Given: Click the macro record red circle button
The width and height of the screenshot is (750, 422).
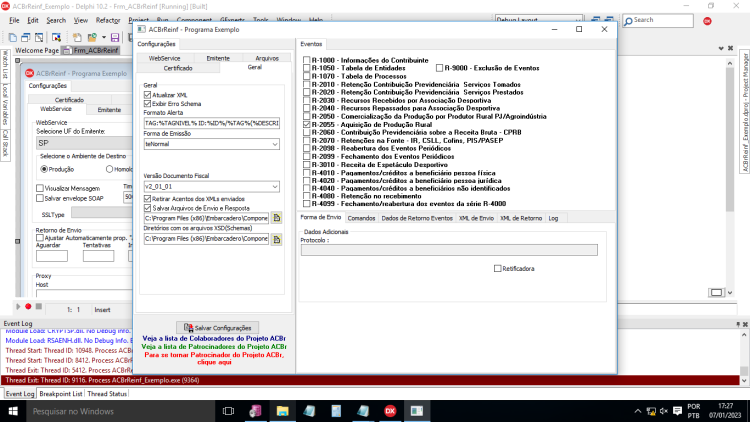Looking at the screenshot, I should pyautogui.click(x=28, y=307).
